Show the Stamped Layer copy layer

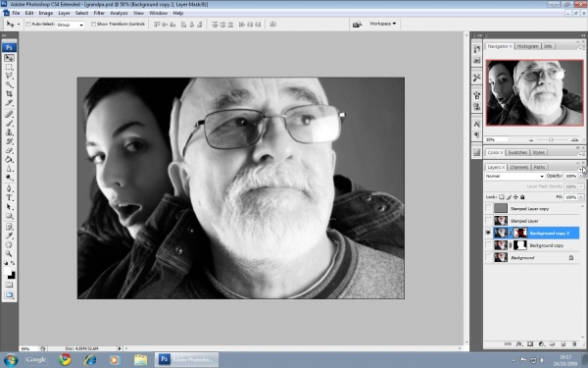pos(488,208)
